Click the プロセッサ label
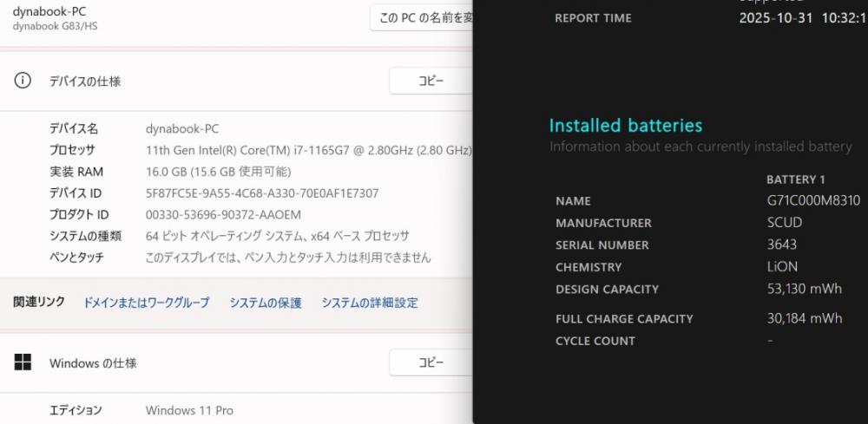 point(72,150)
